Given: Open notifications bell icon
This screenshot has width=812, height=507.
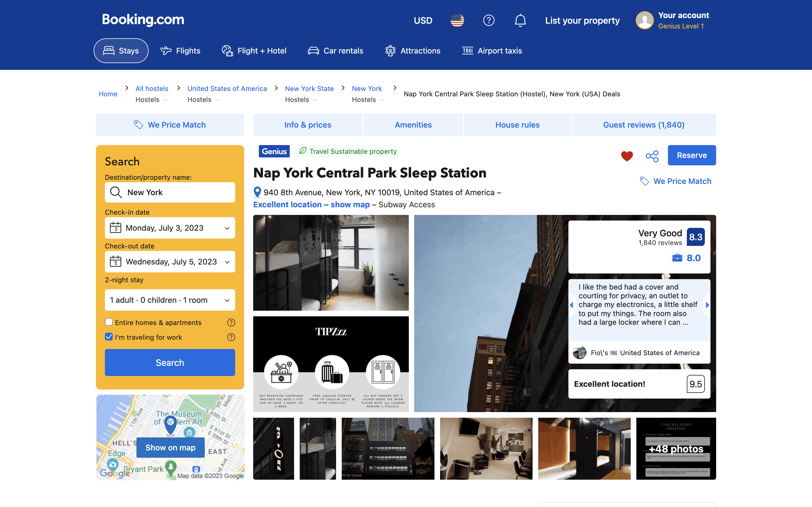Looking at the screenshot, I should pos(520,21).
